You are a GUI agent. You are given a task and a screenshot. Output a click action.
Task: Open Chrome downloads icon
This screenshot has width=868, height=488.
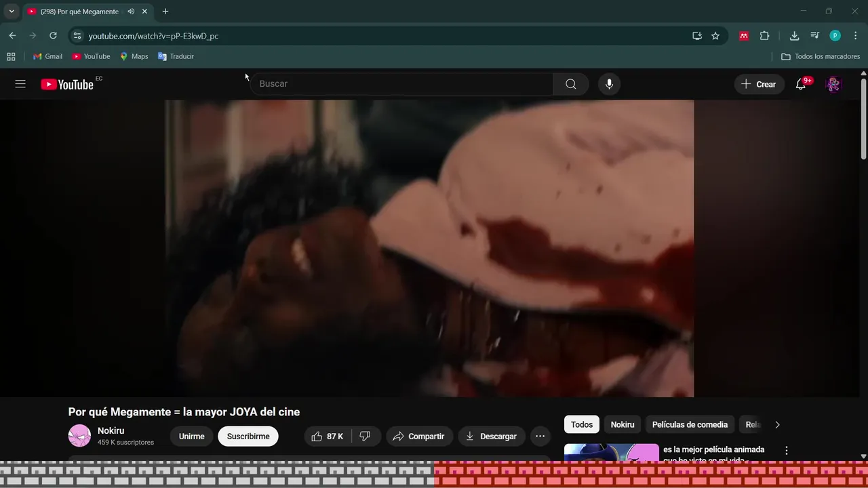[x=794, y=36]
